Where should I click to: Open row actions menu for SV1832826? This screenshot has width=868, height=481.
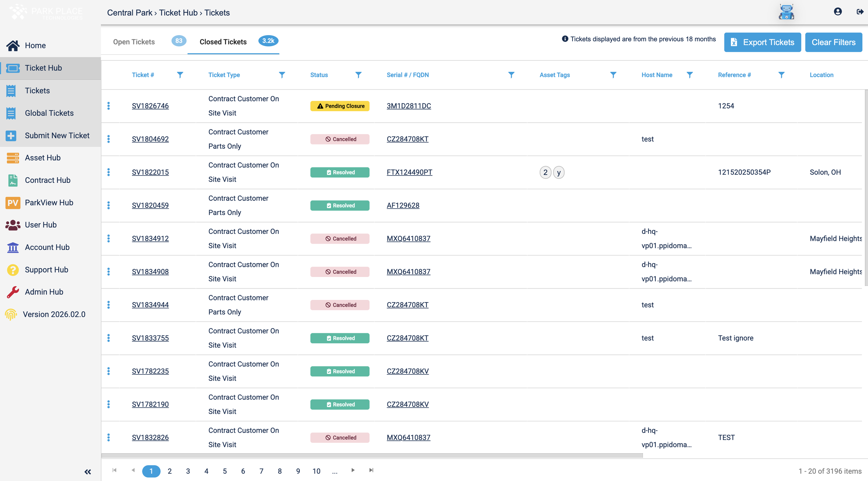[109, 438]
